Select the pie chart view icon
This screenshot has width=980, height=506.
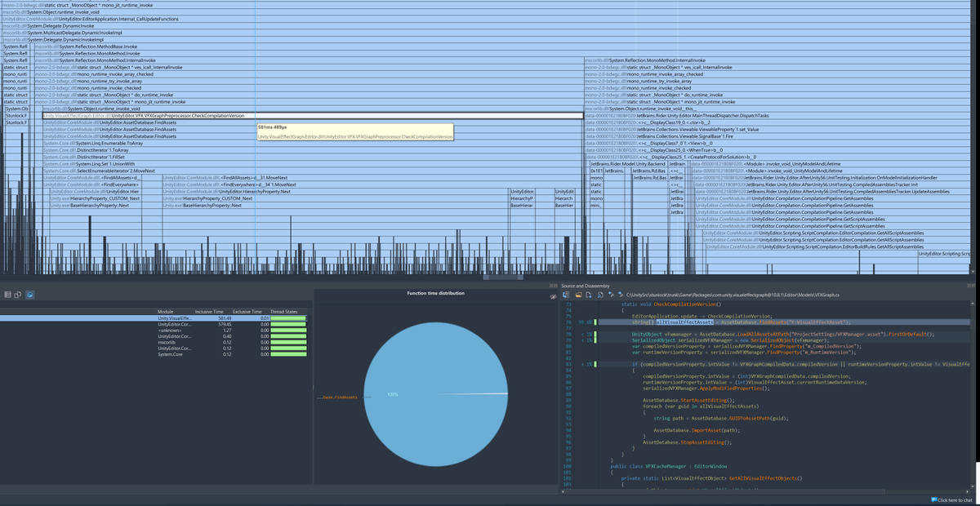point(29,295)
